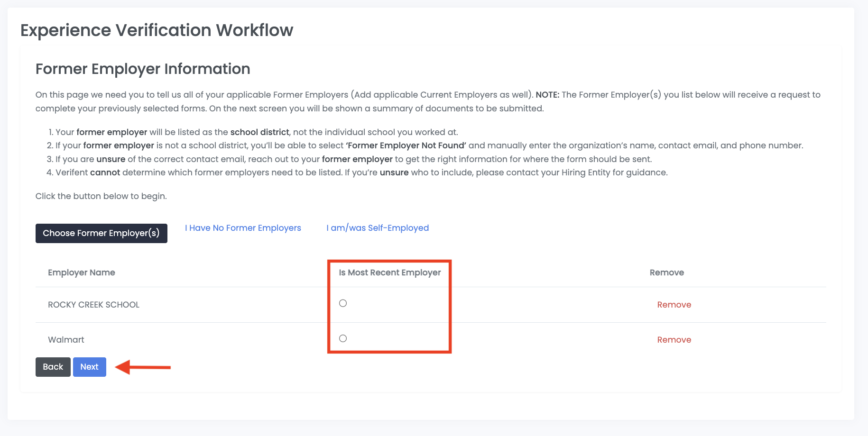Mark ROCKY CREEK SCHOOL as most recent employer
This screenshot has width=868, height=436.
tap(343, 303)
